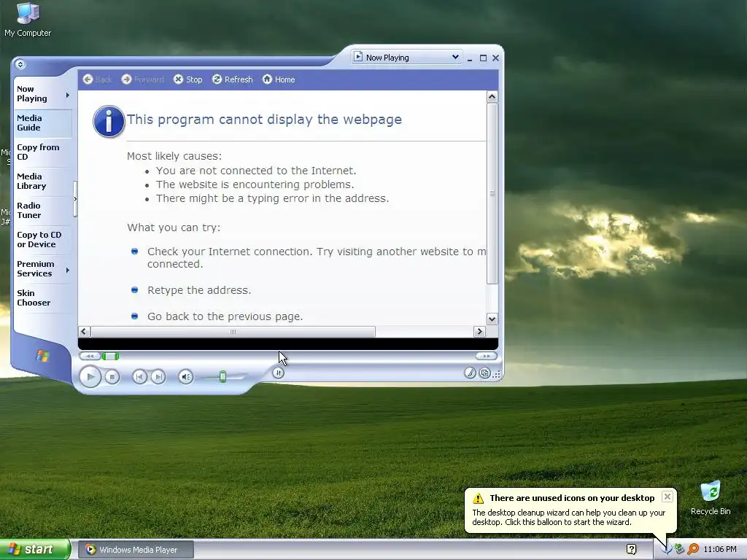Switch to the Radio Tuner tab

42,211
